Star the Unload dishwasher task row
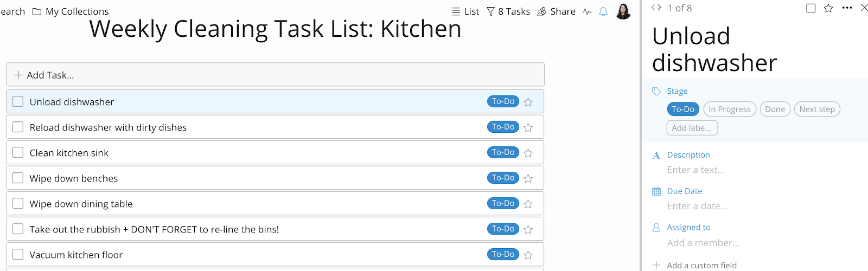This screenshot has height=271, width=868. pyautogui.click(x=528, y=102)
